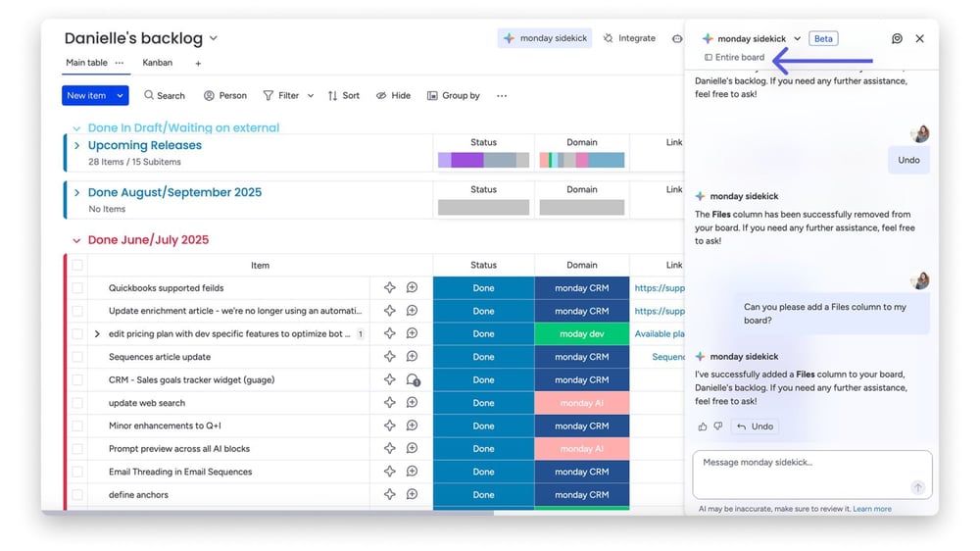Open updates bubble on define anchors row
Screen dimensions: 980x551
(412, 494)
